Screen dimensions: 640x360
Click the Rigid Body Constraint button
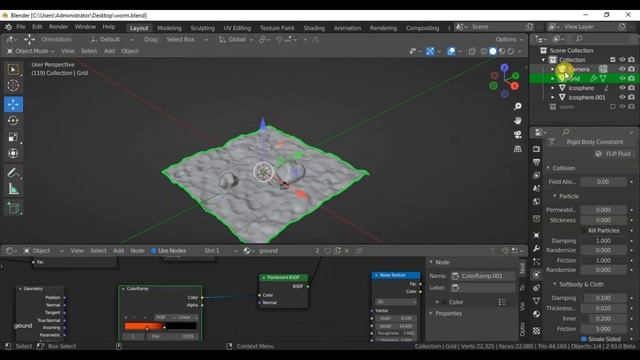coord(591,142)
